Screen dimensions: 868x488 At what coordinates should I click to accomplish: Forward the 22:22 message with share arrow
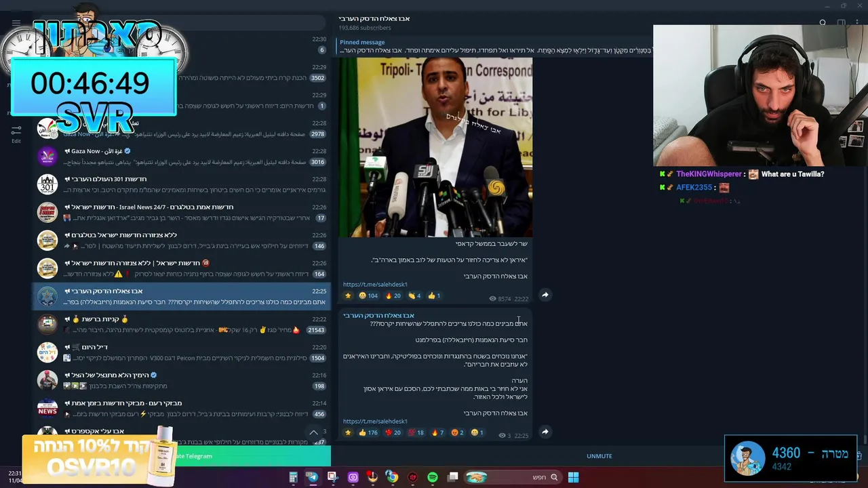coord(545,295)
